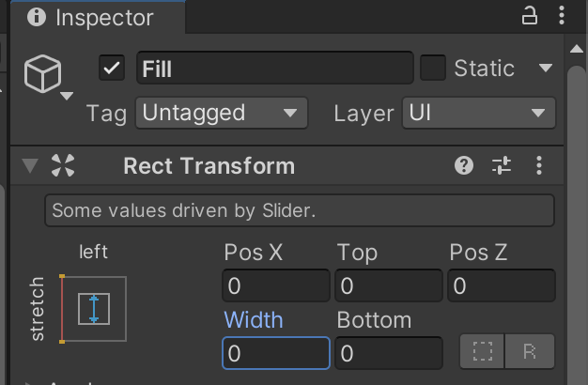Enable the Static checkbox
Screen dimensions: 588x385
(433, 69)
